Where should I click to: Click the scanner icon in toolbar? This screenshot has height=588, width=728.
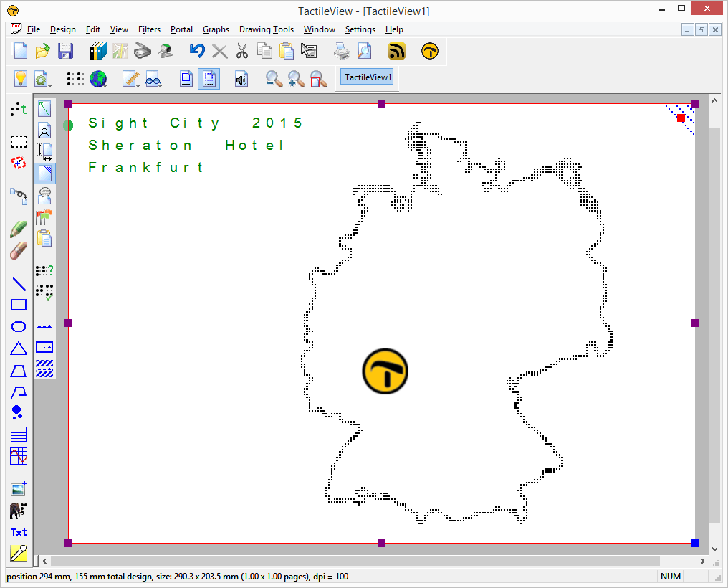[x=143, y=51]
